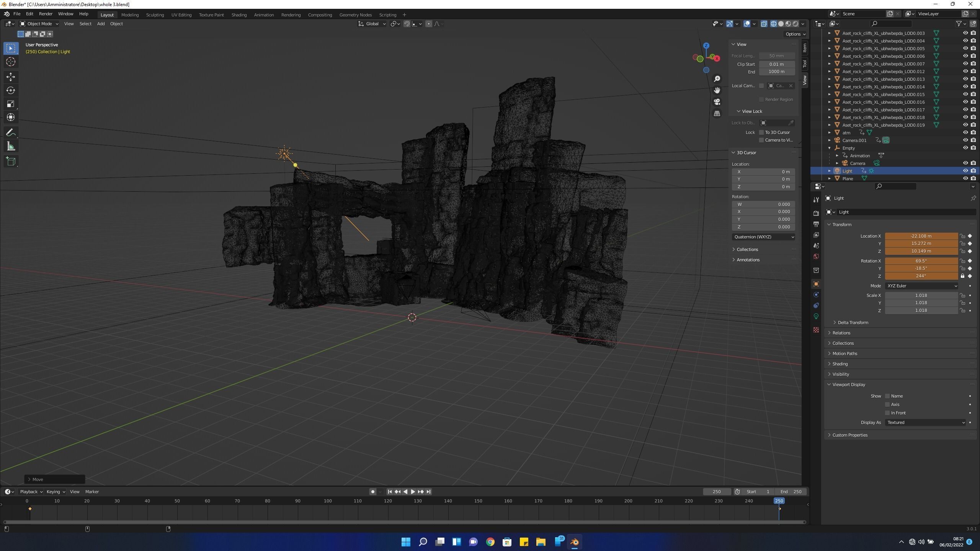The height and width of the screenshot is (551, 980).
Task: Click the Blender icon in taskbar
Action: [575, 542]
